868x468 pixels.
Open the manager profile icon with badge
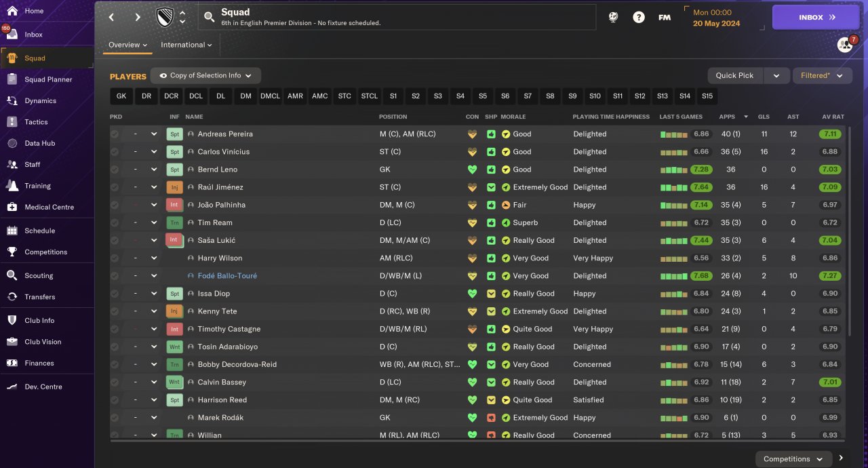[x=846, y=45]
